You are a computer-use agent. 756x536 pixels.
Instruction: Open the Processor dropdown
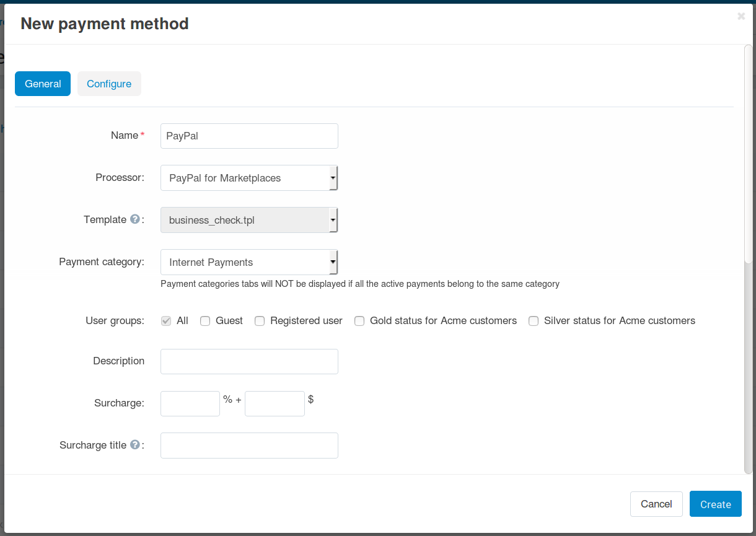tap(249, 178)
